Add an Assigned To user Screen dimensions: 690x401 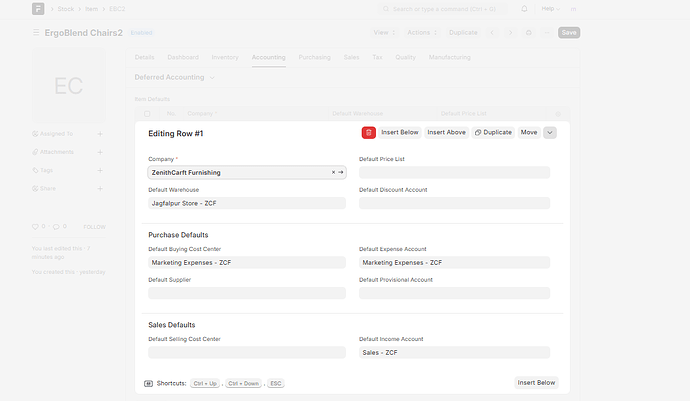100,134
